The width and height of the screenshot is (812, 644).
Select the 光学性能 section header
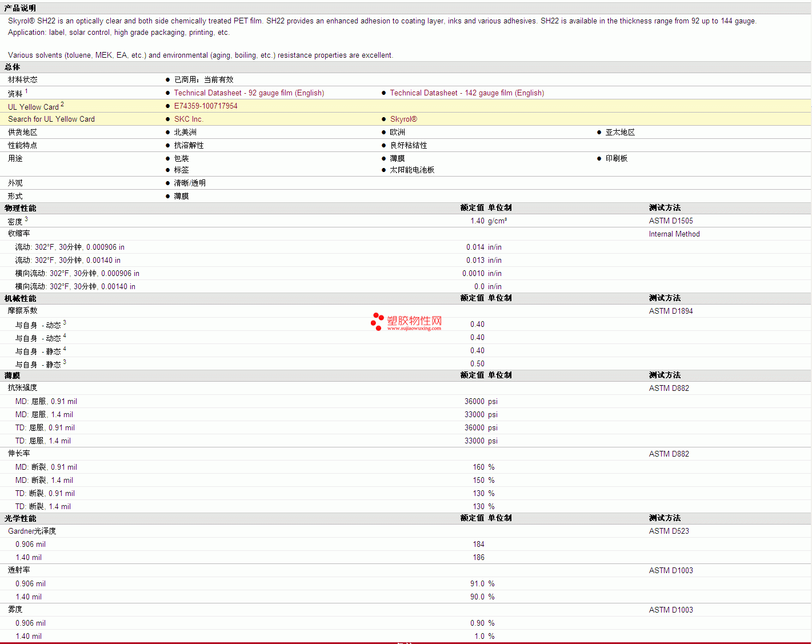pyautogui.click(x=20, y=518)
